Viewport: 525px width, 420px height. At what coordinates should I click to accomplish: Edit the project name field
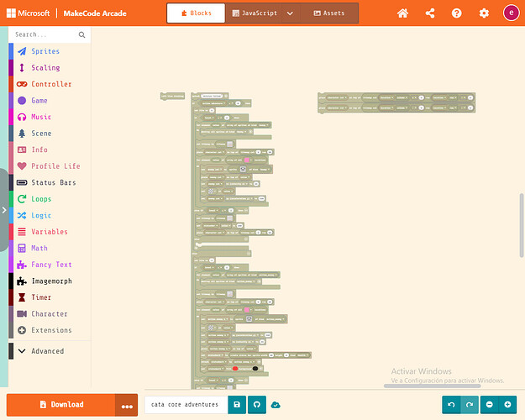click(x=186, y=405)
